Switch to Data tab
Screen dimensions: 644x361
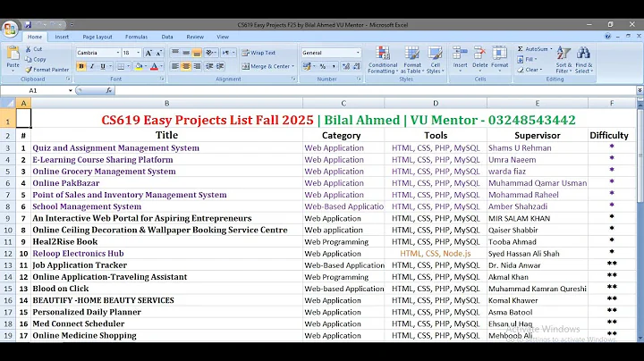[167, 37]
